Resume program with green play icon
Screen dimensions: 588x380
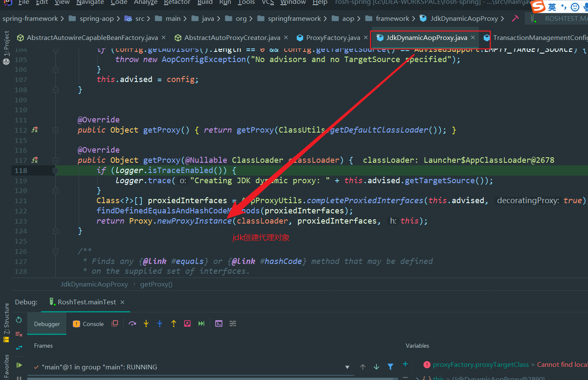pyautogui.click(x=19, y=365)
